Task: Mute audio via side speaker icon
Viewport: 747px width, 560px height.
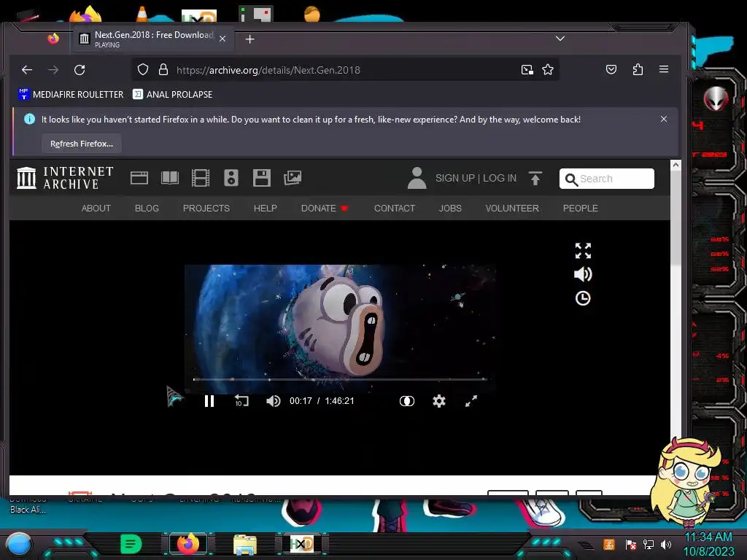Action: (x=583, y=274)
